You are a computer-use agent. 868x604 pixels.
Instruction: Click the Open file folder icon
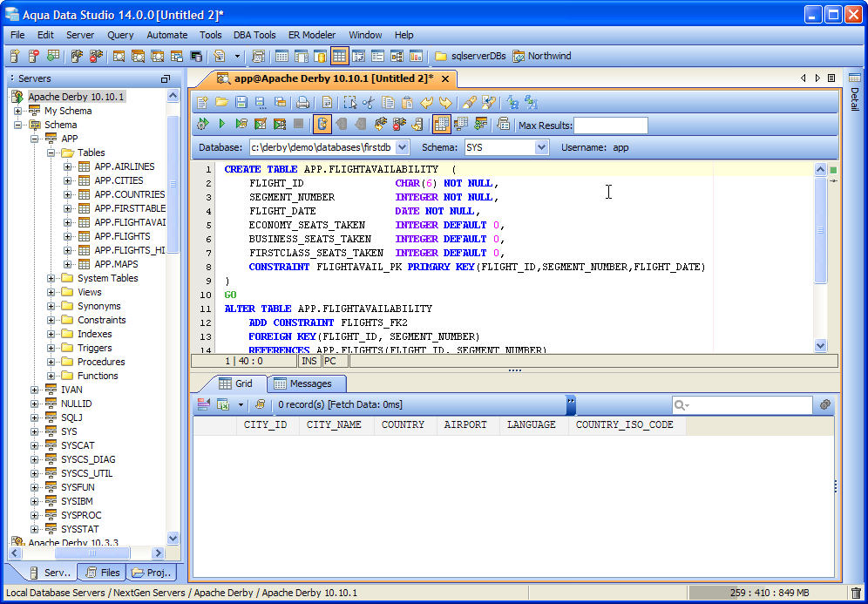221,102
